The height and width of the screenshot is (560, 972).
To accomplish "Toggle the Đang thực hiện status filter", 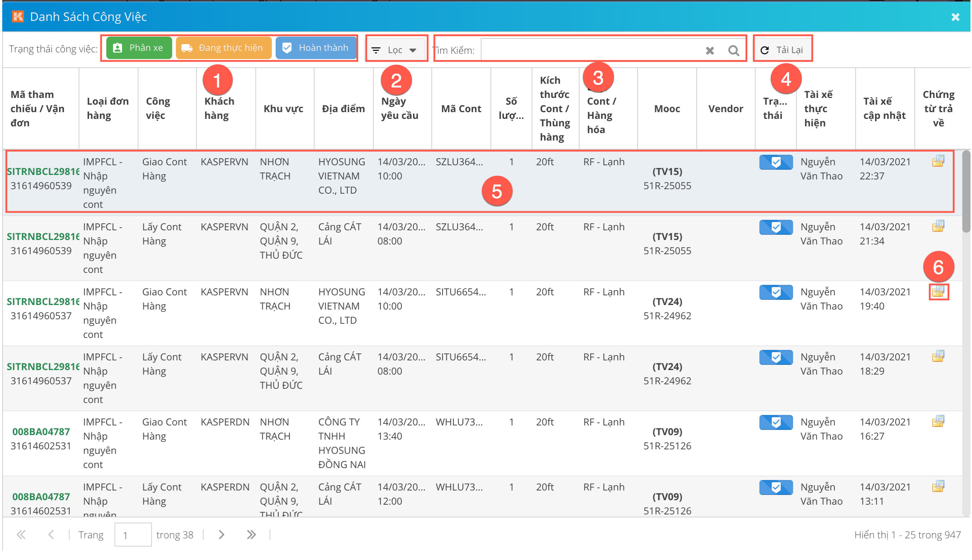I will coord(224,48).
